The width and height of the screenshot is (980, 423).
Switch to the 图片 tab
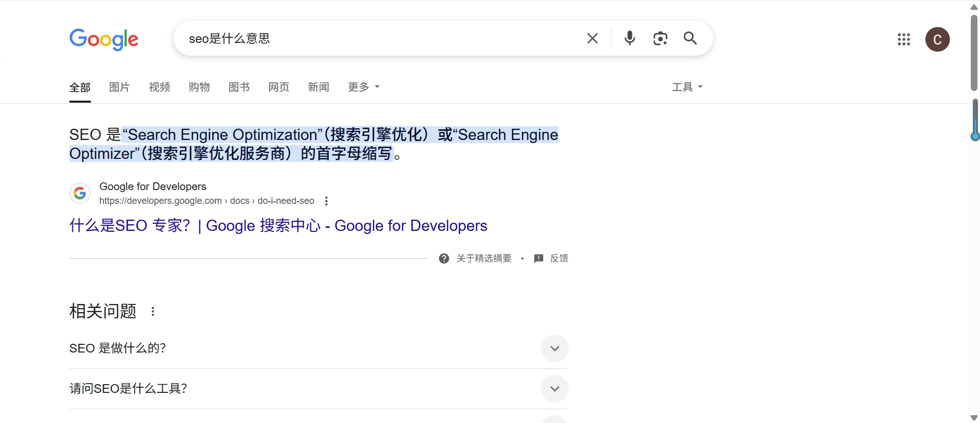[x=119, y=87]
